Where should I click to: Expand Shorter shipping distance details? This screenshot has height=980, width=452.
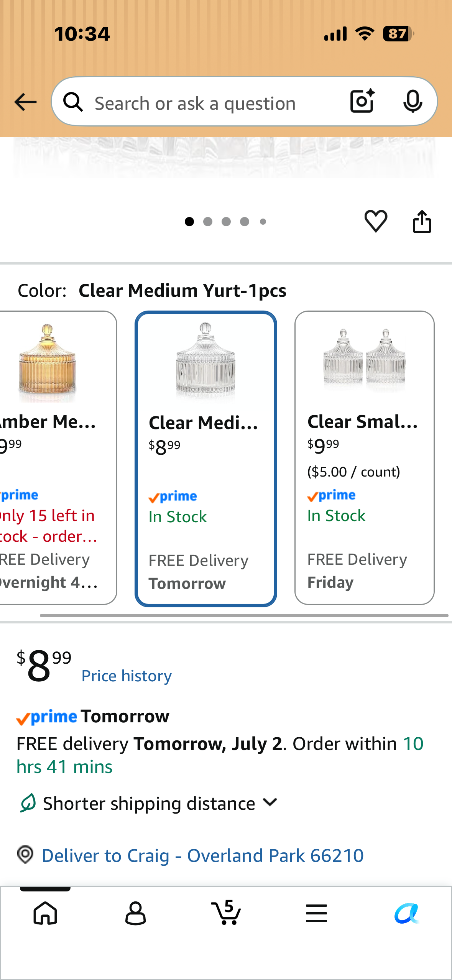click(x=148, y=803)
